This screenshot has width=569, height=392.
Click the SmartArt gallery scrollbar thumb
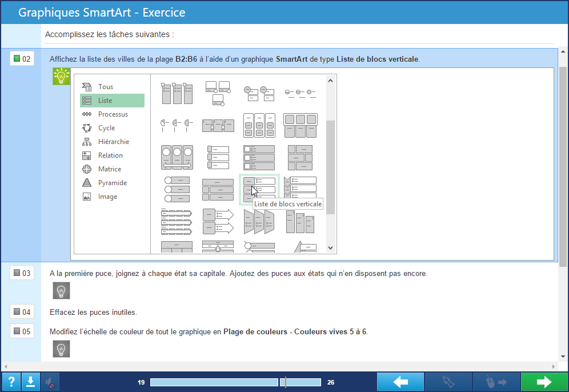point(330,167)
